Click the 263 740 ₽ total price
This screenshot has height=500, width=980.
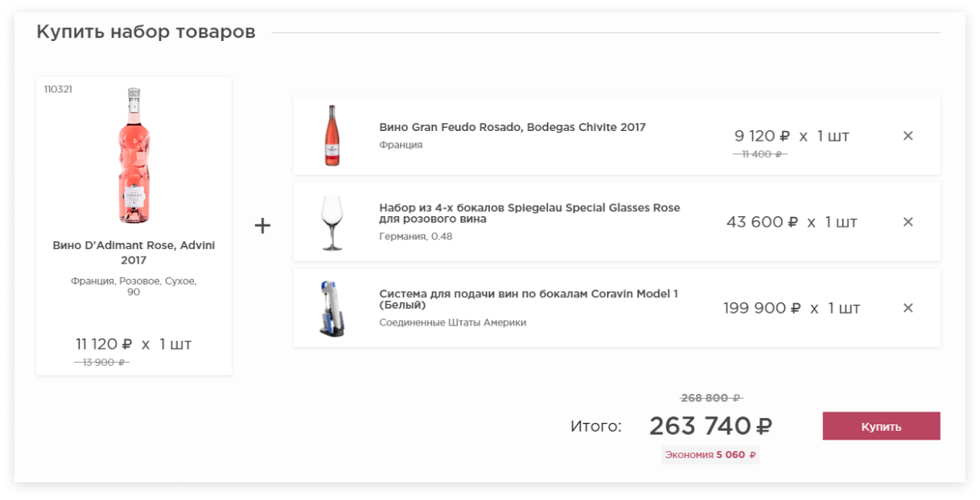click(710, 426)
